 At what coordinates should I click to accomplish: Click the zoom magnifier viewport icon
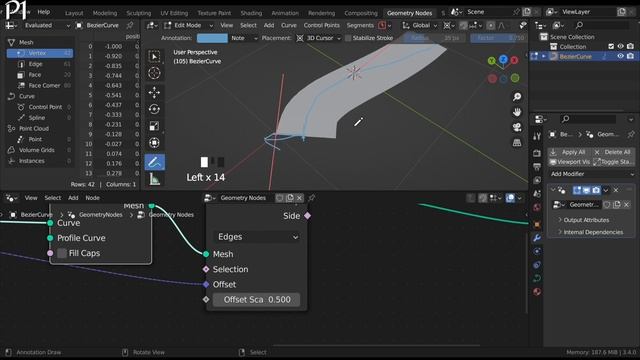(517, 97)
